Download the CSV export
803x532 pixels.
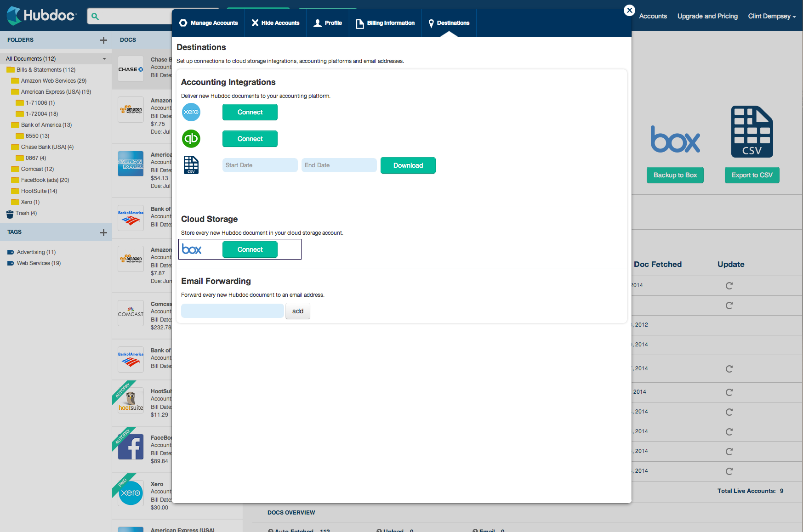(408, 165)
